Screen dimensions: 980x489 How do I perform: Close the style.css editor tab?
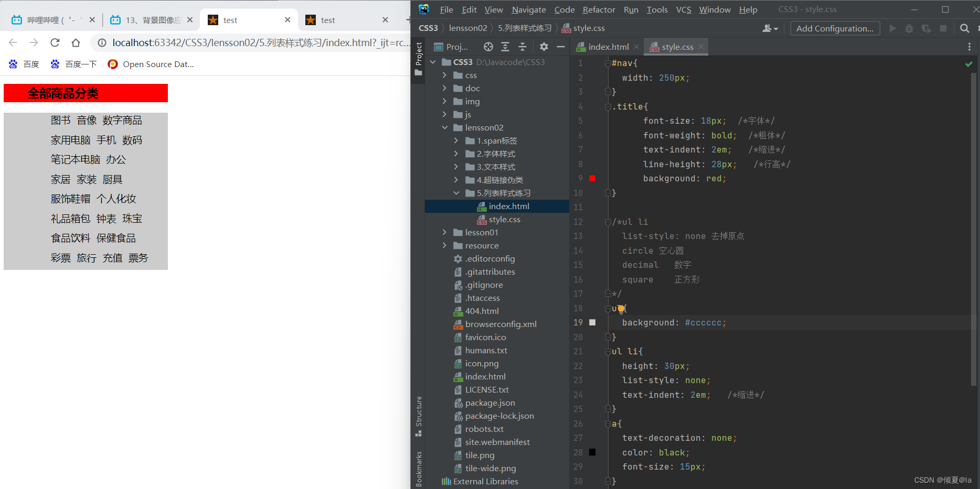click(x=700, y=47)
